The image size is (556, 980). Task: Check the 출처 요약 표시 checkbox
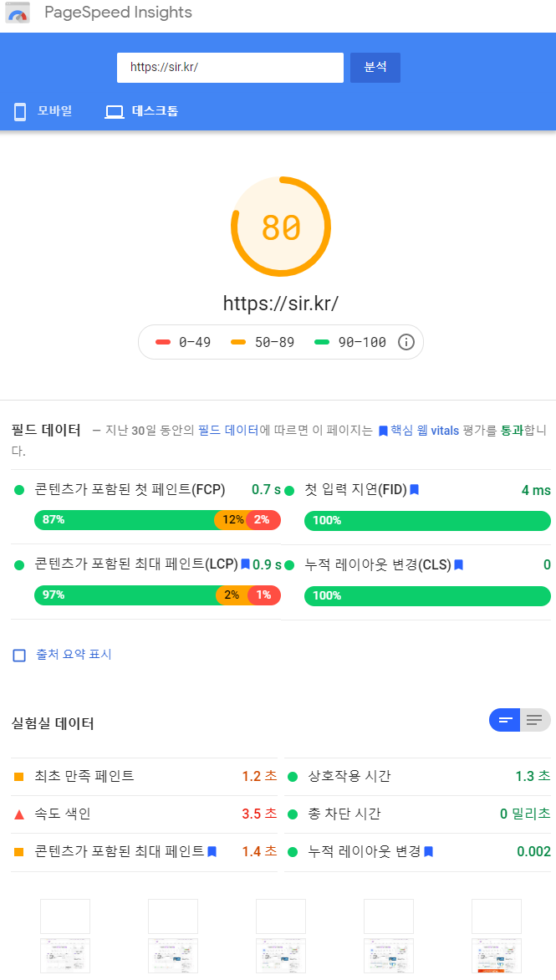click(x=19, y=655)
